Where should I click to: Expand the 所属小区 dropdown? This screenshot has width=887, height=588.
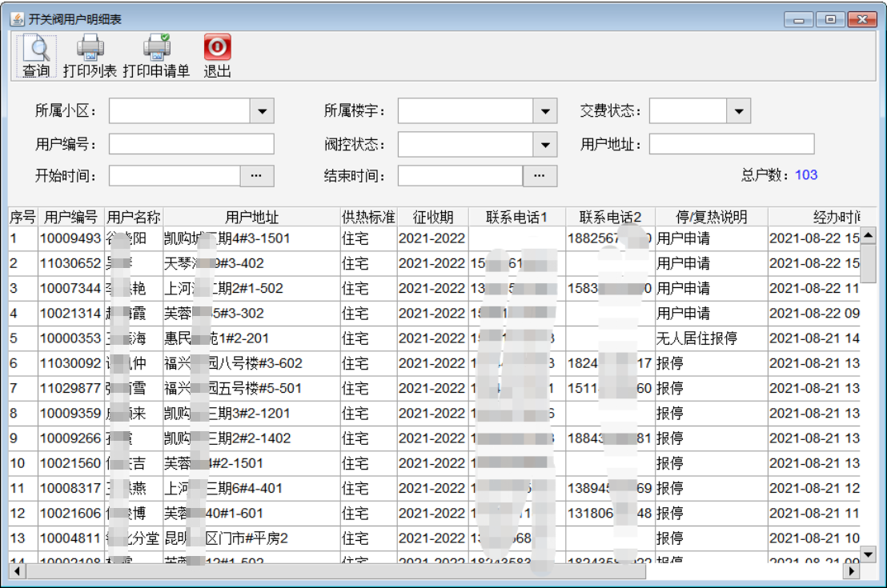tap(262, 111)
